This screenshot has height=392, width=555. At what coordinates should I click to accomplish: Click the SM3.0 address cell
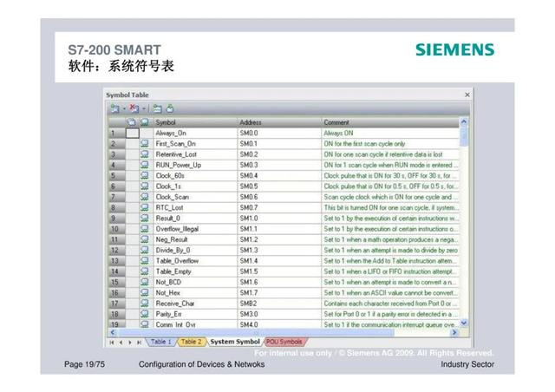click(x=279, y=314)
